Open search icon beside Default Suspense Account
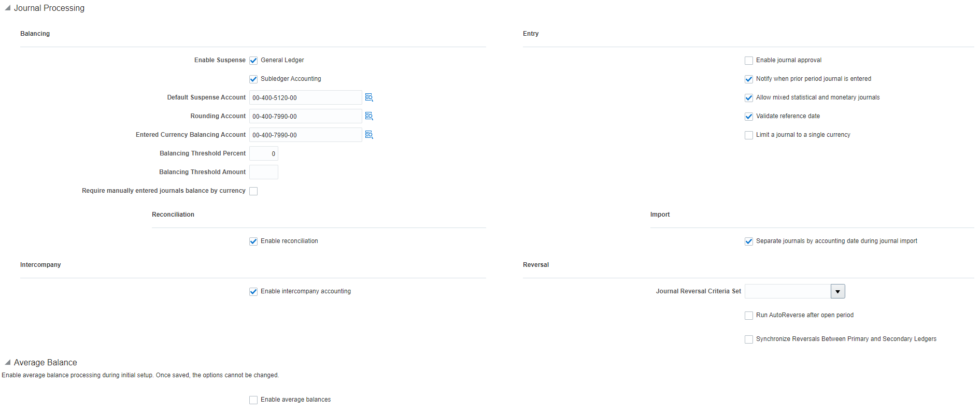Screen dimensions: 980x412 click(369, 97)
